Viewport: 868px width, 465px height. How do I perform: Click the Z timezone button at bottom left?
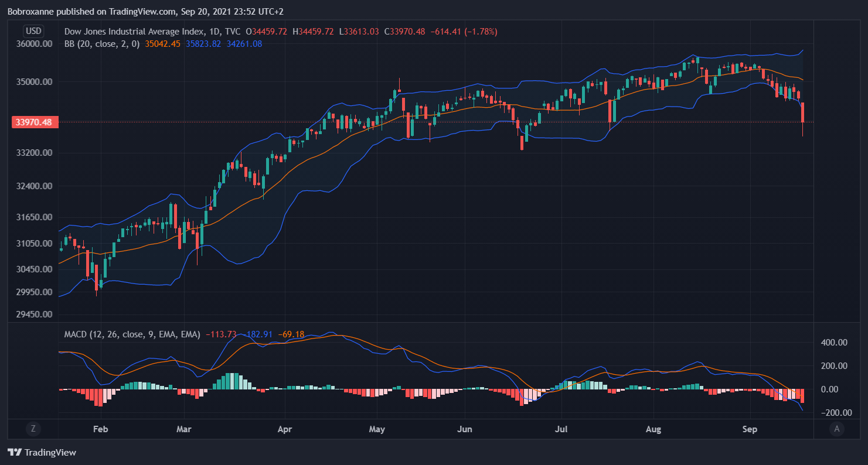click(x=33, y=429)
